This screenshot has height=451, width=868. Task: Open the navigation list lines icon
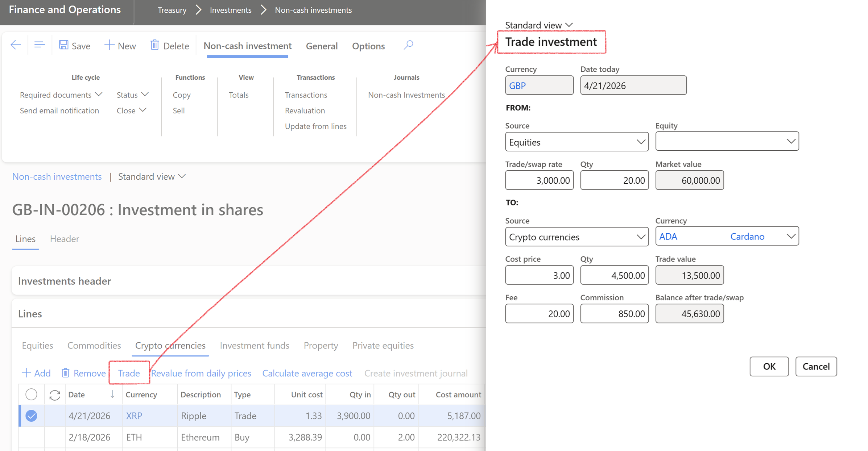pos(39,45)
